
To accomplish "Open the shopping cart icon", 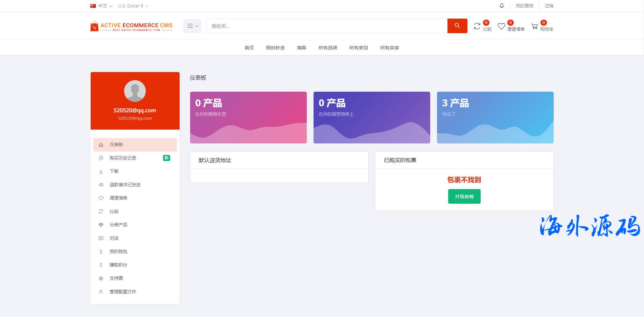I will pyautogui.click(x=534, y=26).
